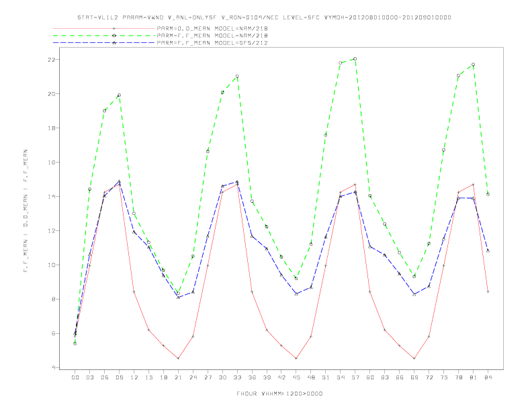Viewport: 532px width, 411px height.
Task: Click y-axis tick label 6
Action: coord(53,334)
